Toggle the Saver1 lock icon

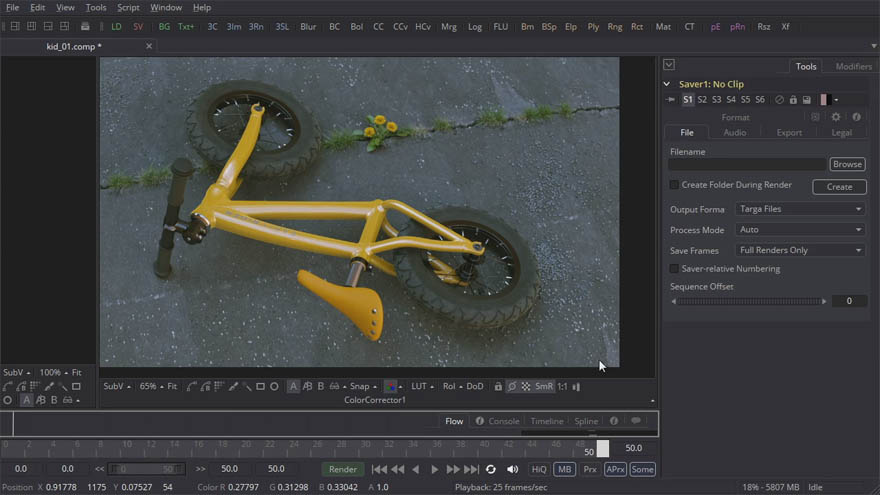point(793,100)
